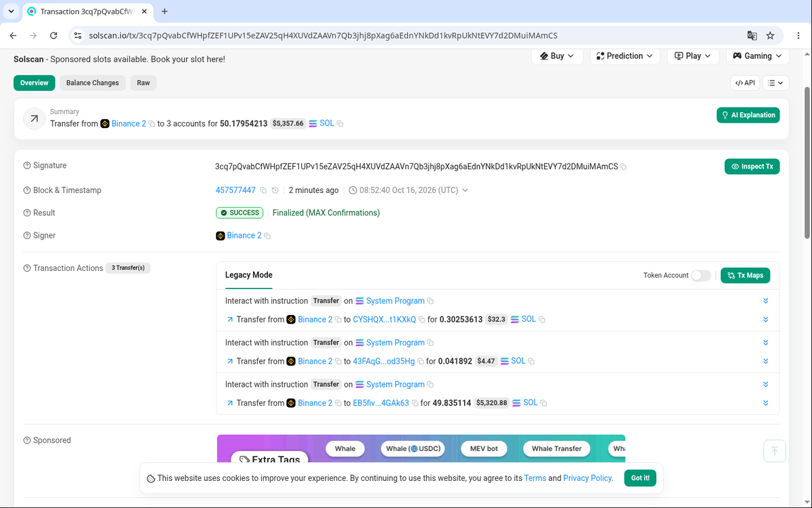Image resolution: width=812 pixels, height=508 pixels.
Task: Select the Legacy Mode tab
Action: point(249,275)
